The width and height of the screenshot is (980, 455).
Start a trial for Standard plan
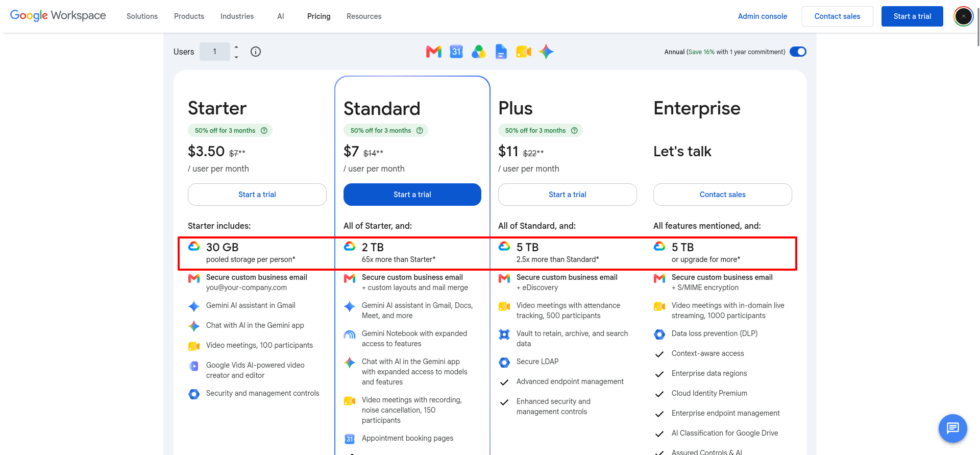pos(412,195)
